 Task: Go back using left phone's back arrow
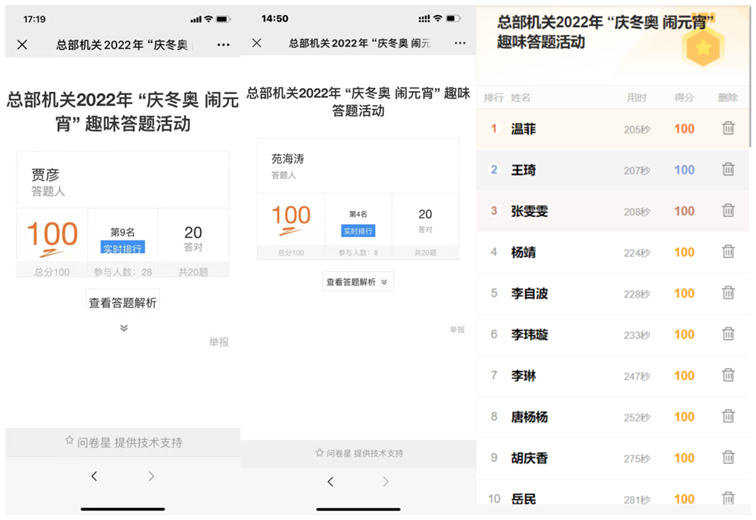coord(94,477)
